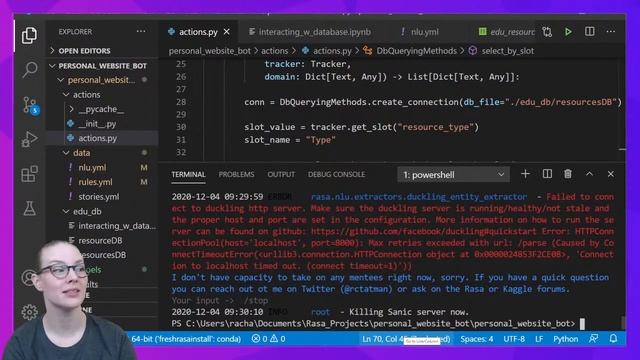The image size is (640, 360).
Task: Expand the __pycache__ folder
Action: 101,109
